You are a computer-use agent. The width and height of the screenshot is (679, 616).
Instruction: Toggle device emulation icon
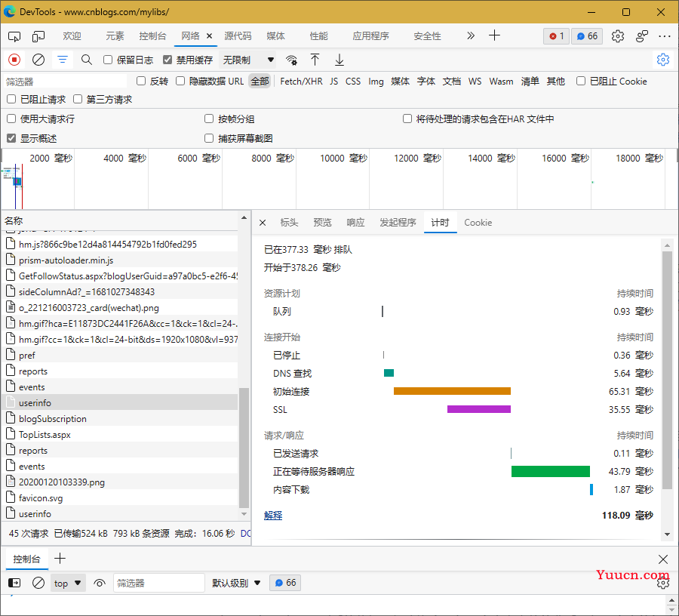click(38, 36)
